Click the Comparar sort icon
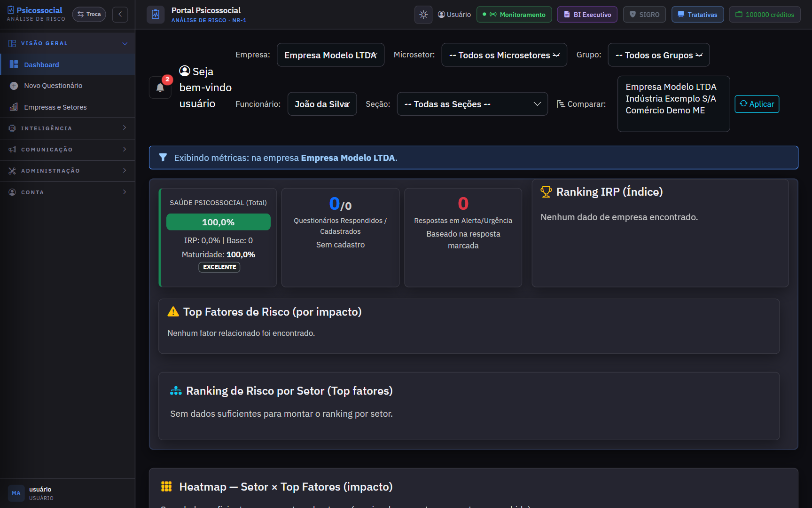The image size is (812, 508). [561, 104]
